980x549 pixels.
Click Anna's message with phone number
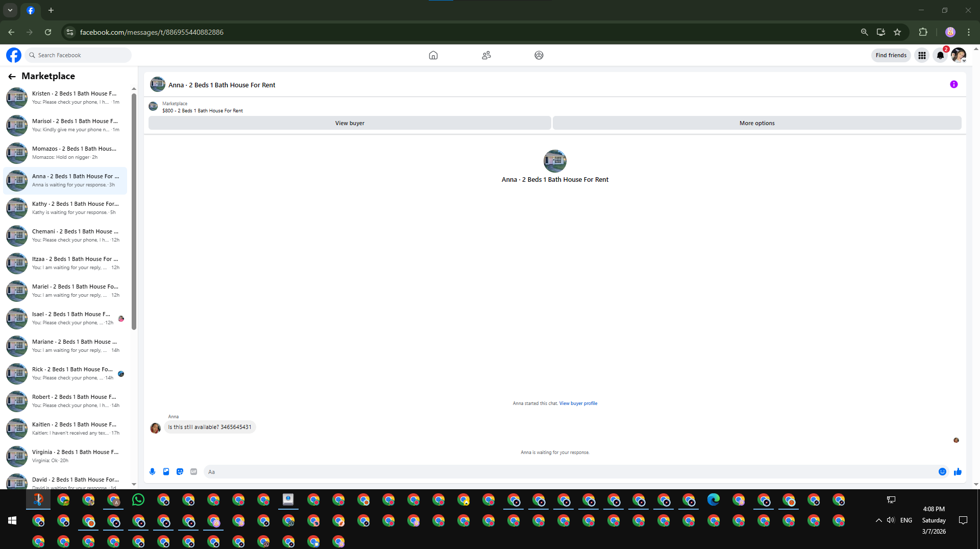(210, 427)
